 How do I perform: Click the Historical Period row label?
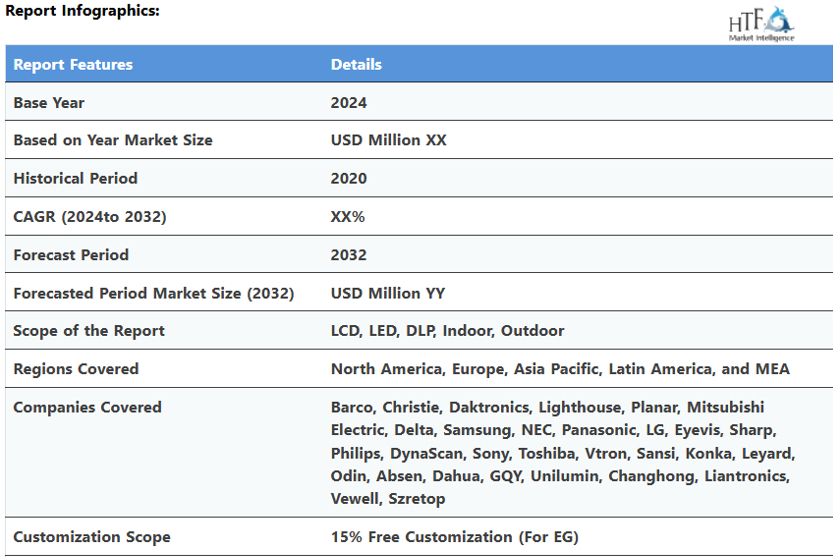pyautogui.click(x=75, y=178)
